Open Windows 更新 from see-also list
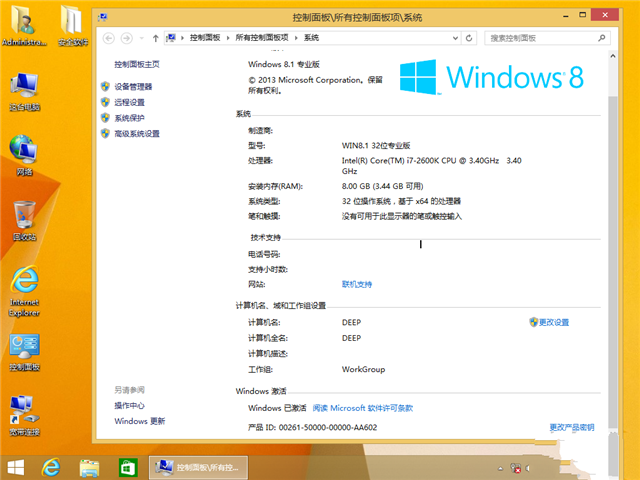Viewport: 640px width, 480px height. (140, 421)
